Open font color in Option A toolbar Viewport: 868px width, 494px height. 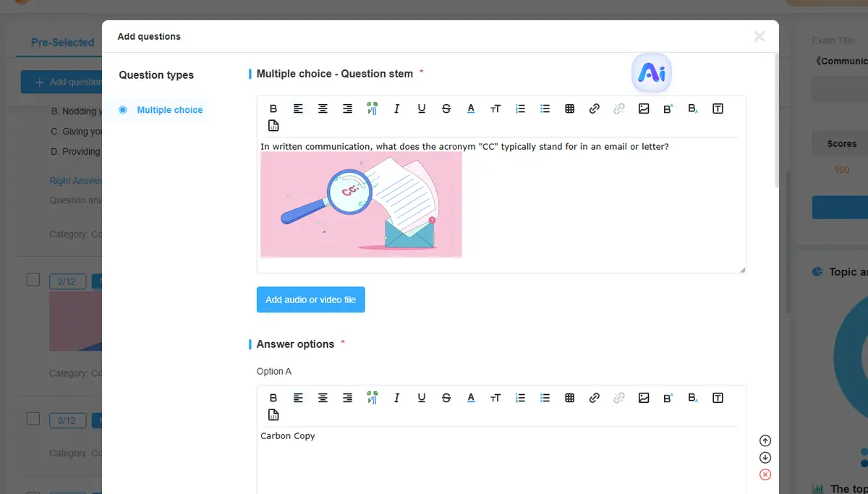(x=471, y=398)
